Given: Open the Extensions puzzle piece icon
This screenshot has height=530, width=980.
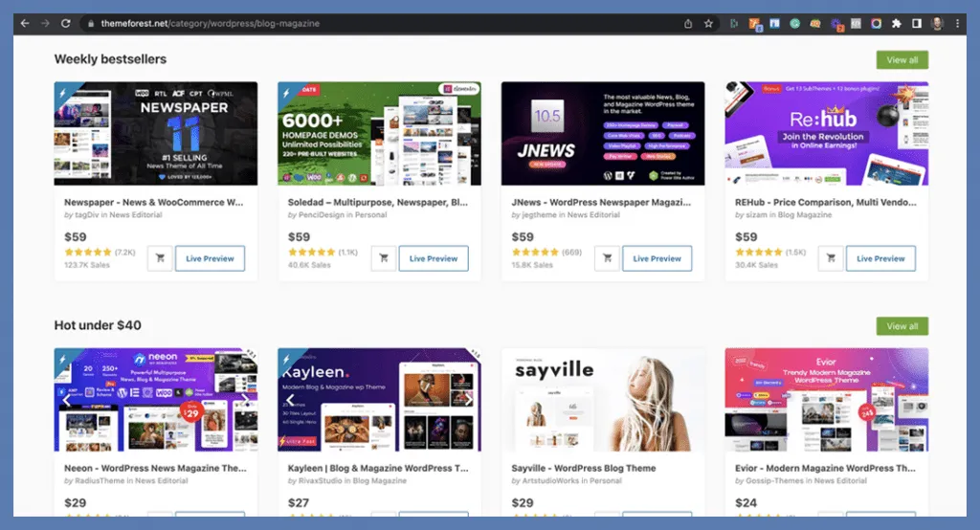Looking at the screenshot, I should (x=896, y=24).
